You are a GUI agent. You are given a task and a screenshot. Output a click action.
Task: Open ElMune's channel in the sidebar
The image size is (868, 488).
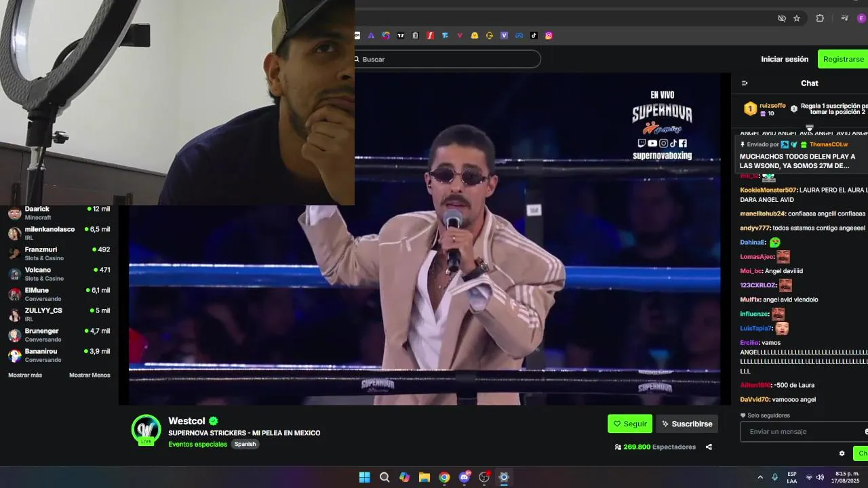click(59, 294)
